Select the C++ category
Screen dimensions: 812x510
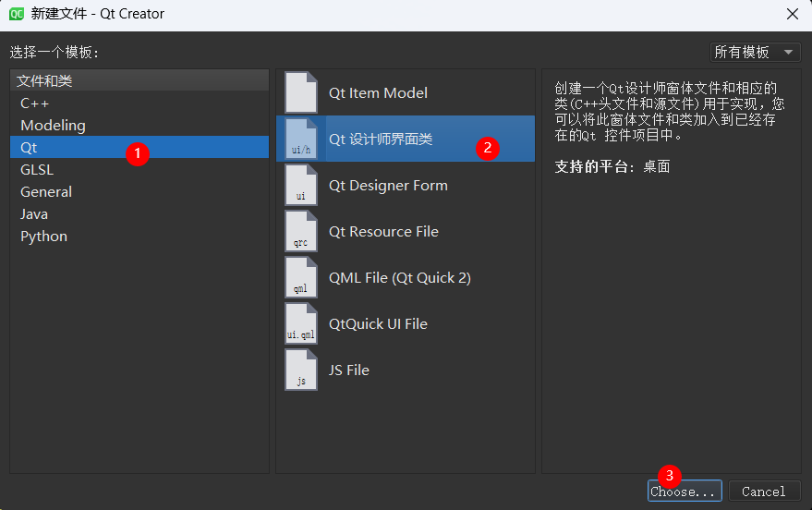[35, 103]
